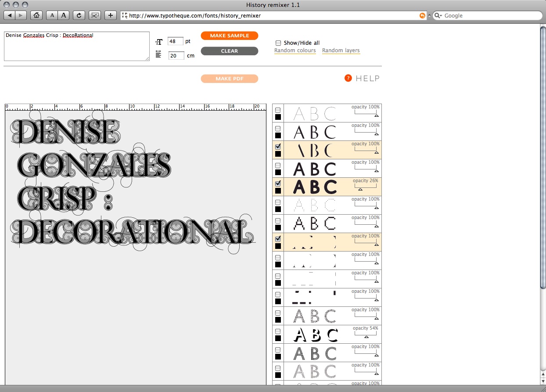
Task: Click the "opacity 26%" label
Action: click(x=366, y=181)
